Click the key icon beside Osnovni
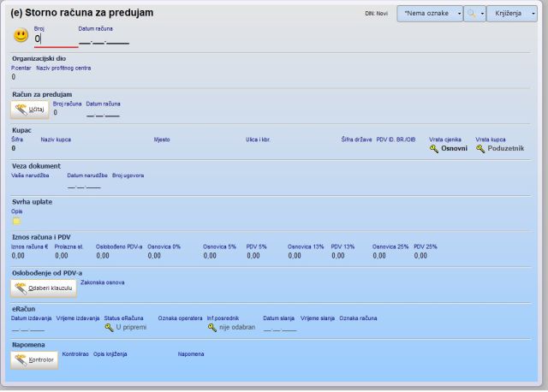 [x=434, y=148]
